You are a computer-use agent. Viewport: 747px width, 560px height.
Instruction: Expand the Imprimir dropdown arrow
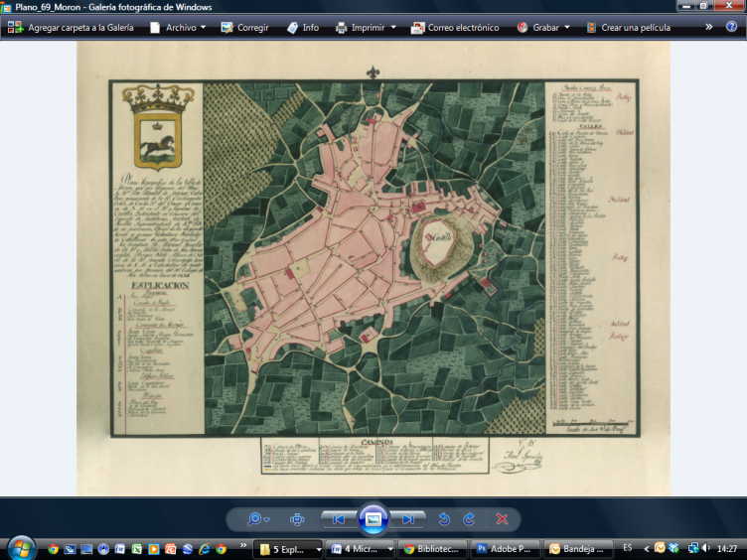point(393,28)
